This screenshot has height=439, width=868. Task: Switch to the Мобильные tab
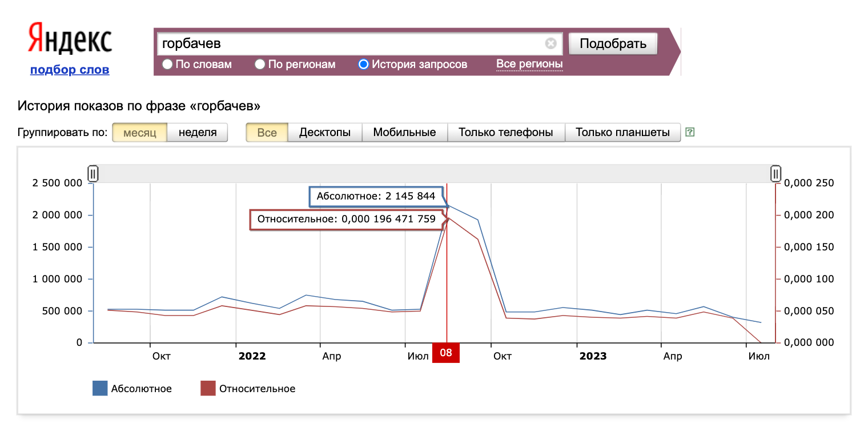click(x=405, y=133)
